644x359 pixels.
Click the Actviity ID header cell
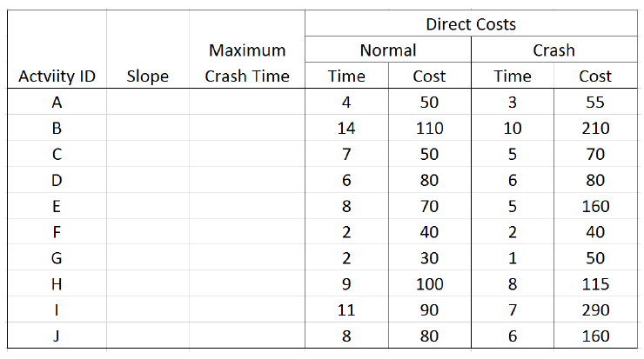(x=57, y=76)
